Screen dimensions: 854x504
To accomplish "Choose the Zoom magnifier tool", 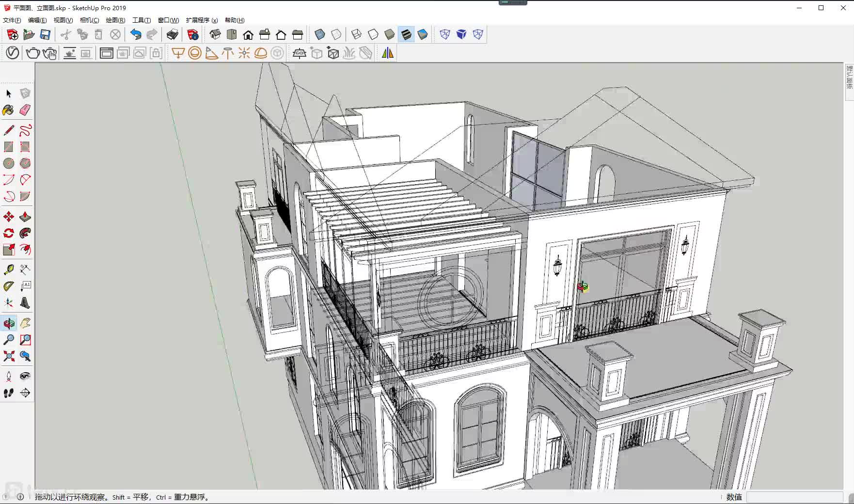I will click(9, 340).
